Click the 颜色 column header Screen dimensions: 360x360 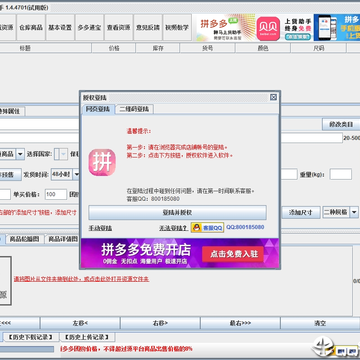pos(263,48)
